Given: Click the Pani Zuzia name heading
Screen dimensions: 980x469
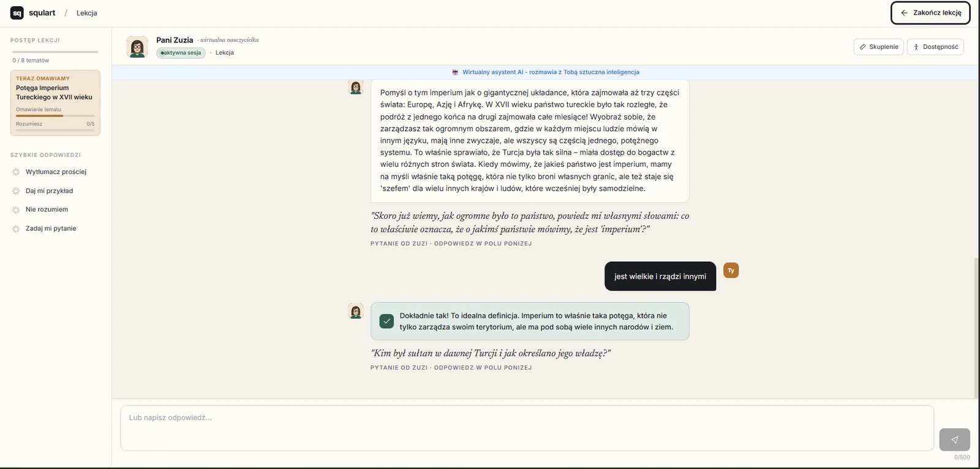Looking at the screenshot, I should [175, 40].
